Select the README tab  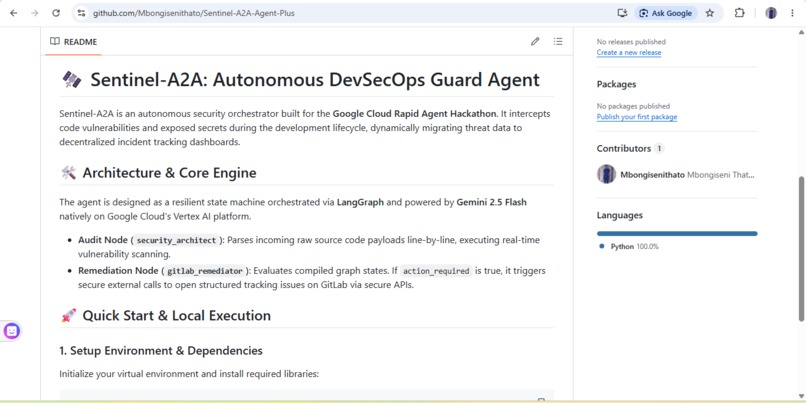(x=73, y=42)
